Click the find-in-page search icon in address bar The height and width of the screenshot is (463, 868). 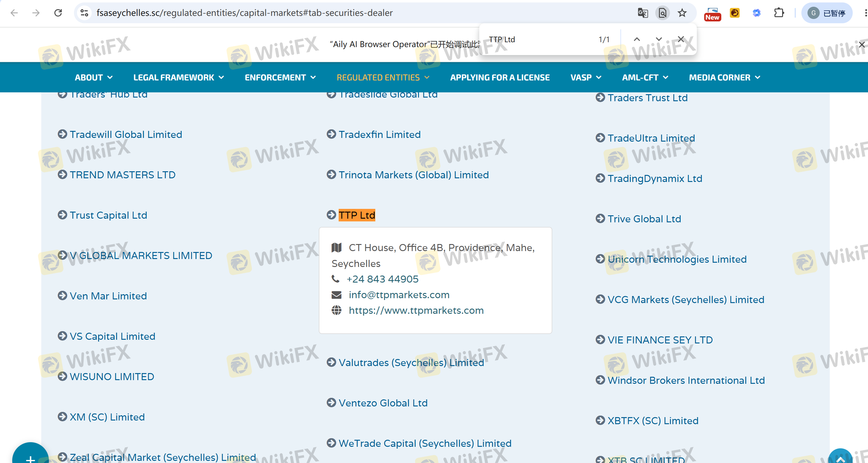pyautogui.click(x=662, y=13)
